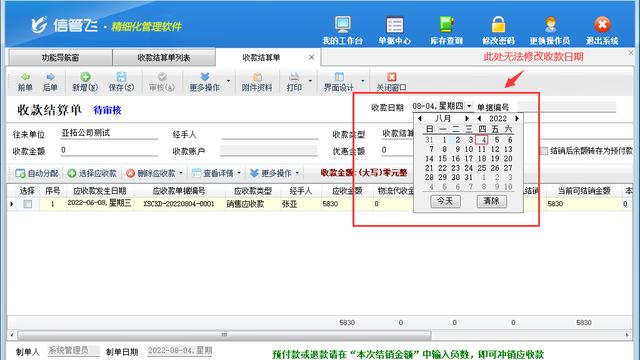Click cell XSCKD-20220804-0001
The width and height of the screenshot is (640, 360).
179,204
